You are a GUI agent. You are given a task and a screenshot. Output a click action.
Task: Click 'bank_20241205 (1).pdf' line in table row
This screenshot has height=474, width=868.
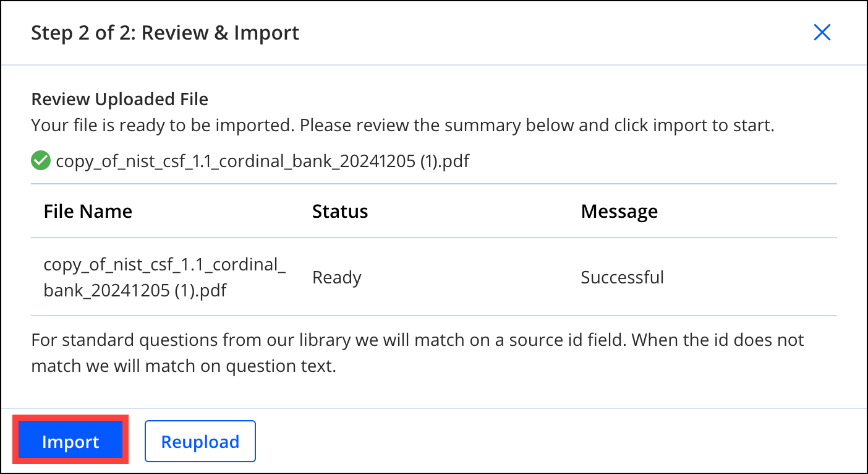[135, 290]
